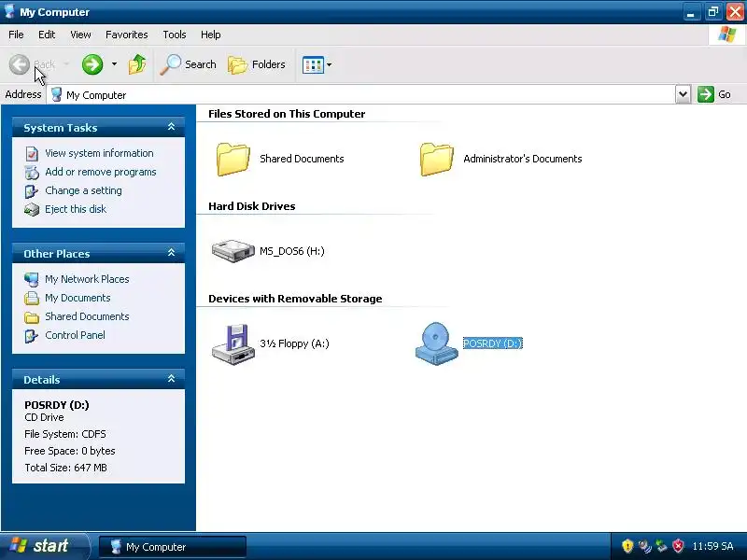
Task: Open the View menu
Action: pos(80,35)
